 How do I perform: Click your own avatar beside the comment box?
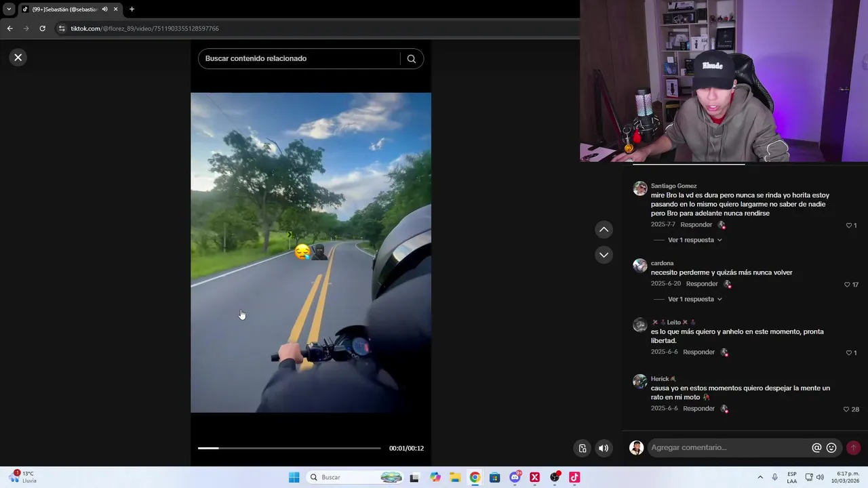[x=636, y=448]
